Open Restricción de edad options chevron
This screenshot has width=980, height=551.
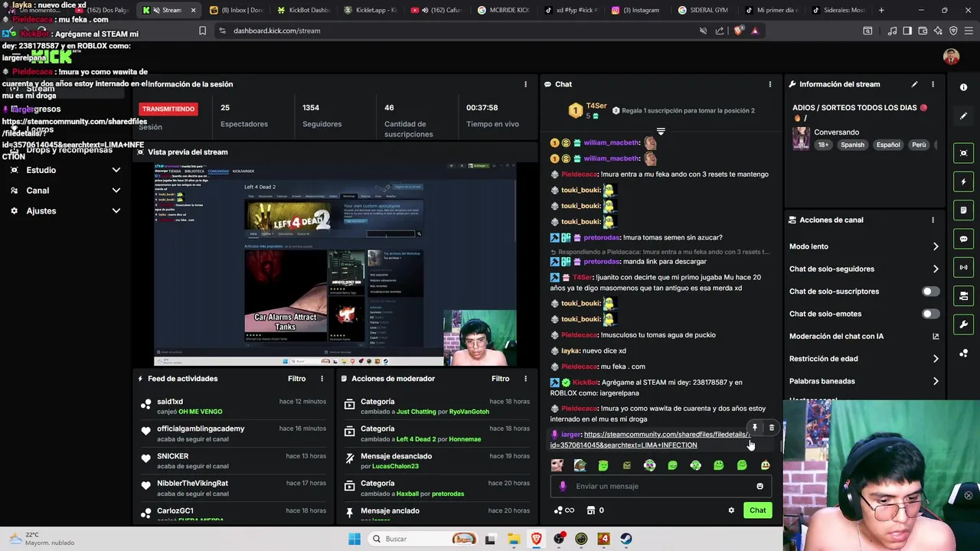coord(936,359)
